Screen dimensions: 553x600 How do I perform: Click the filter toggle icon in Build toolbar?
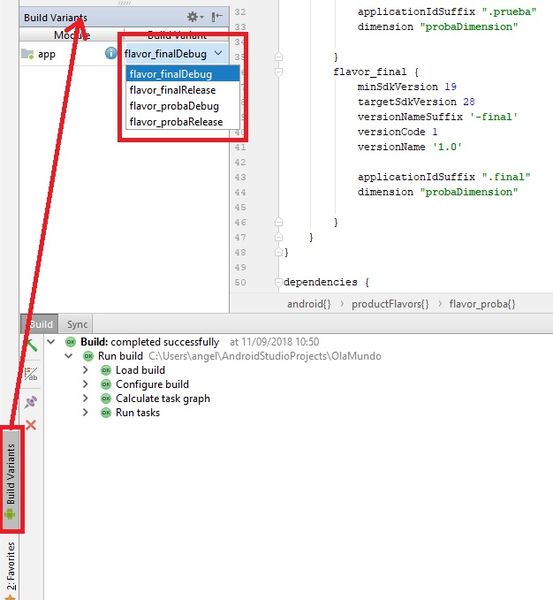31,374
